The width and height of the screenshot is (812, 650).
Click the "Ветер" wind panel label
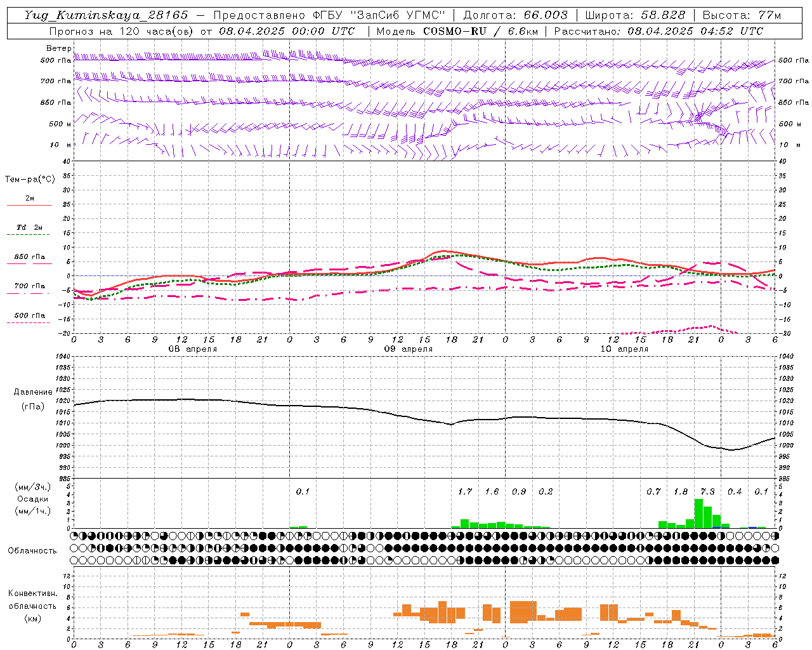(x=58, y=48)
